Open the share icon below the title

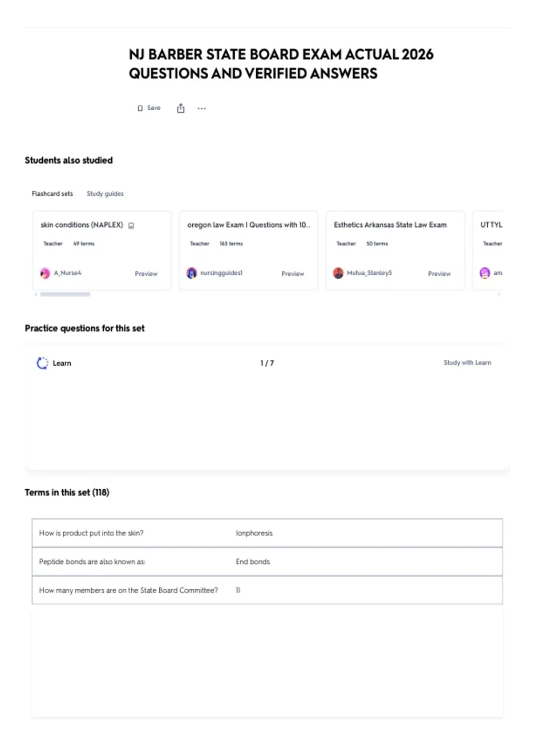181,108
